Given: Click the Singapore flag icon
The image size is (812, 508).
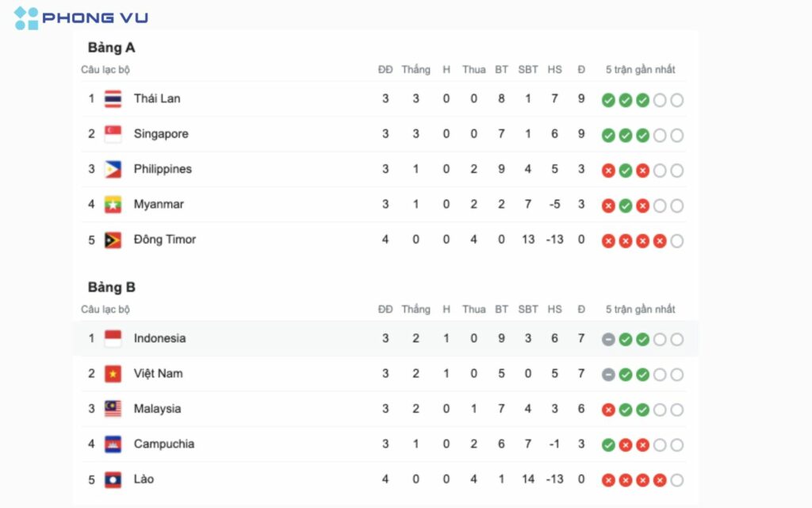Looking at the screenshot, I should coord(113,134).
